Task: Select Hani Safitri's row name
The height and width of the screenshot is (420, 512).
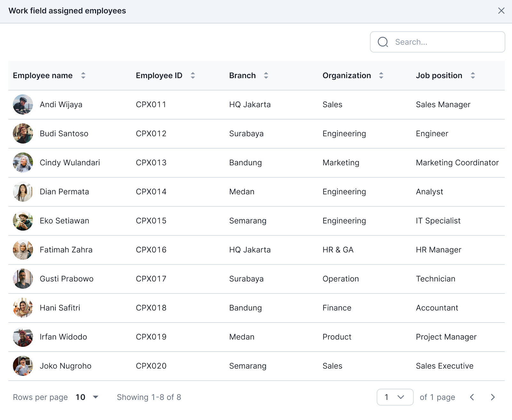Action: click(60, 308)
